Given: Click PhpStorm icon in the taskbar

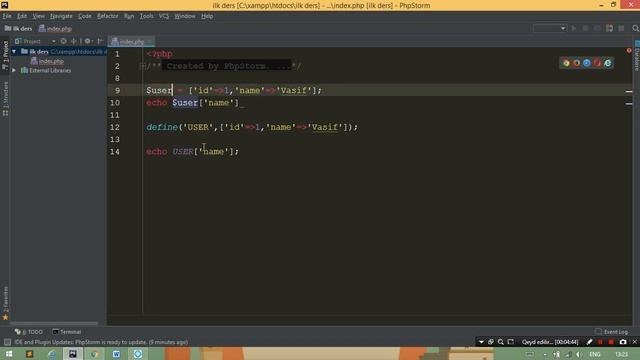Looking at the screenshot, I should pos(73,354).
